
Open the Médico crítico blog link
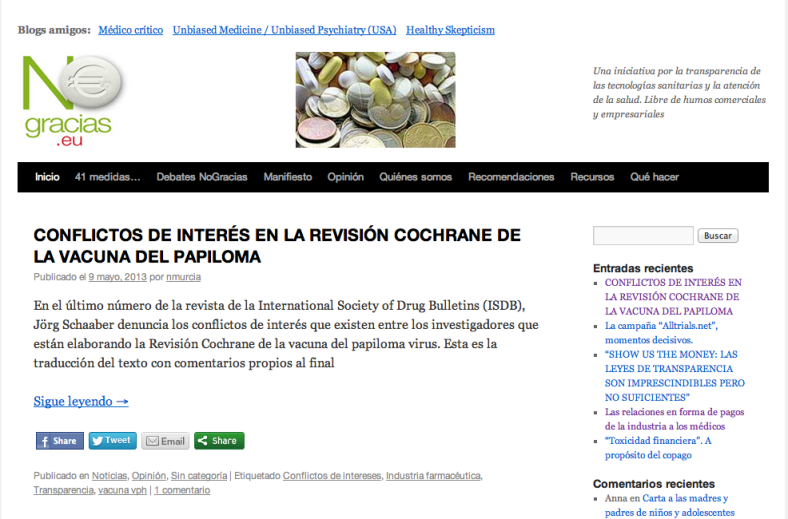[x=130, y=30]
